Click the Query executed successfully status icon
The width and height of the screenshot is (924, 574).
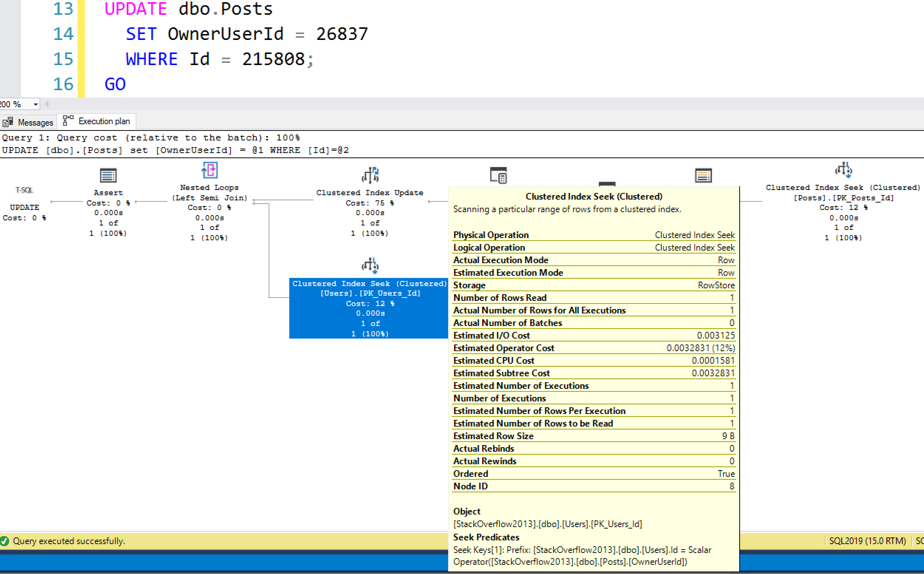tap(5, 541)
